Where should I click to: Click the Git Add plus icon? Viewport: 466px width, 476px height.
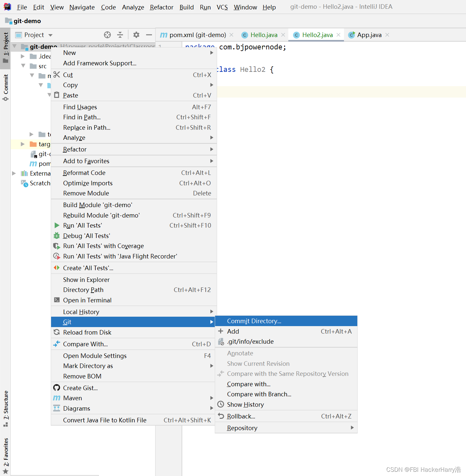221,331
